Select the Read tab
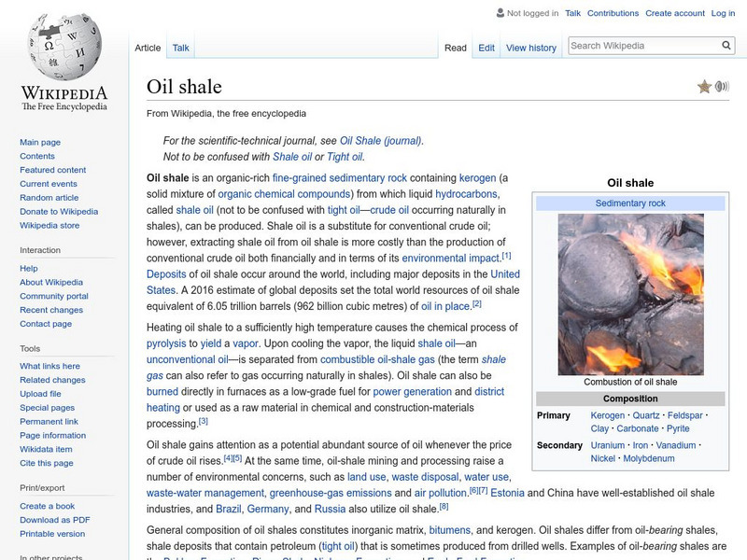This screenshot has height=560, width=747. (456, 48)
